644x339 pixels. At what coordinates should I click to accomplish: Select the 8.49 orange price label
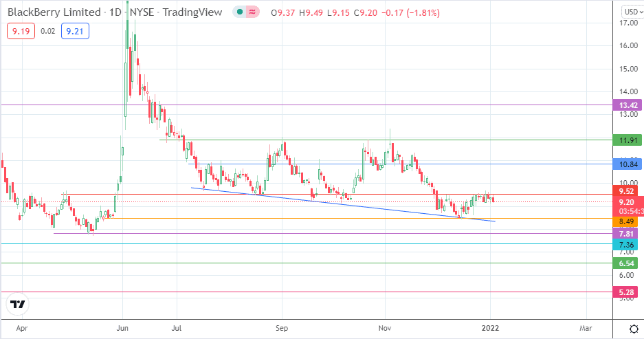(x=627, y=222)
